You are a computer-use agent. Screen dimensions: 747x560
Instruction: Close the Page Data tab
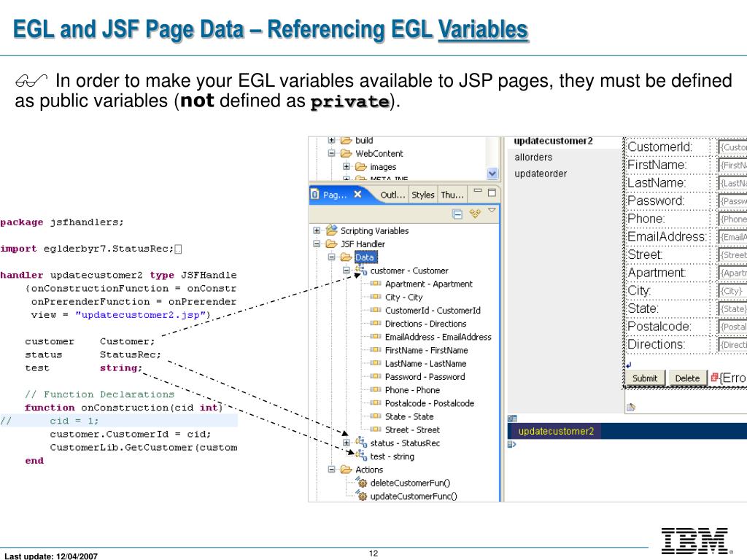[357, 194]
